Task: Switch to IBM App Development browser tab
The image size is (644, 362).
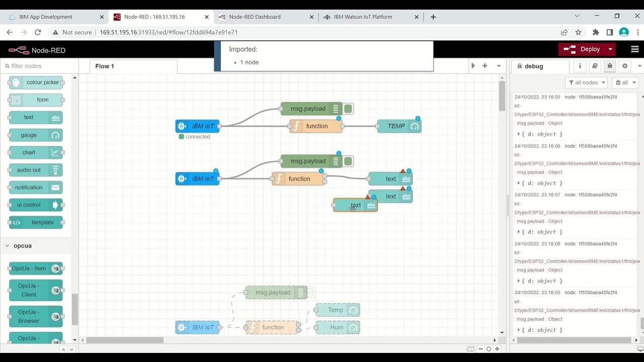Action: tap(55, 17)
